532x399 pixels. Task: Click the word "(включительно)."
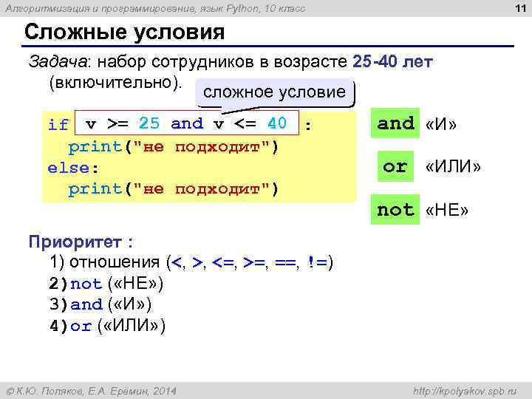(x=116, y=83)
